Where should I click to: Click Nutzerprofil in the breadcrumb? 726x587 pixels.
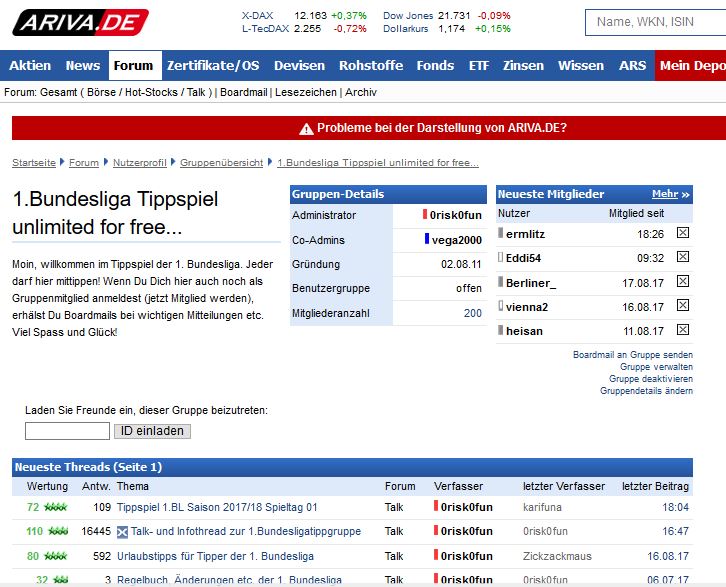(139, 162)
